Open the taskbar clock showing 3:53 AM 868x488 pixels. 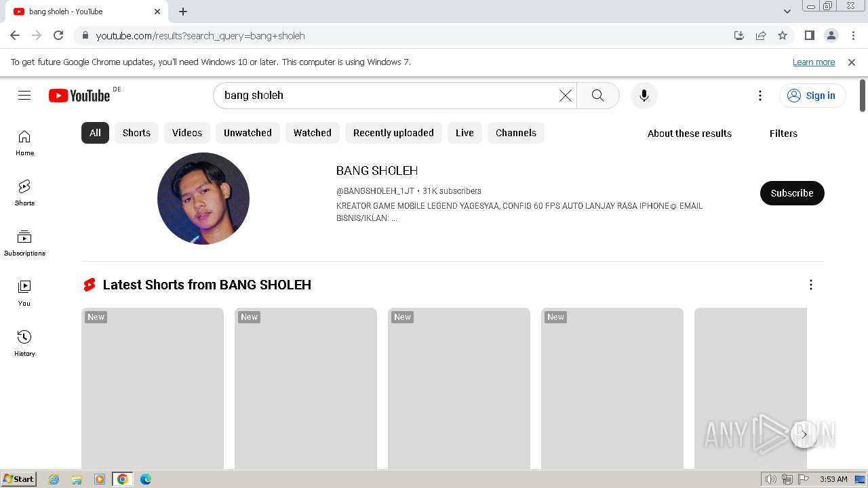coord(833,479)
